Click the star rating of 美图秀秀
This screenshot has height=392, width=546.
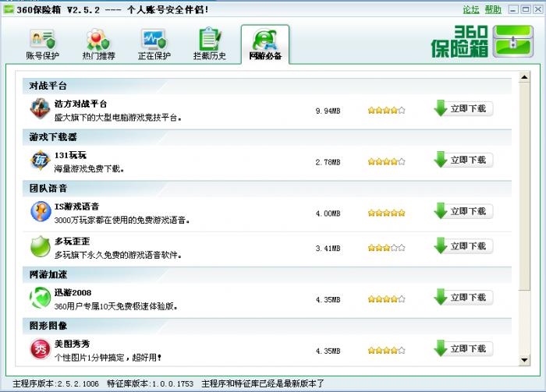(387, 351)
